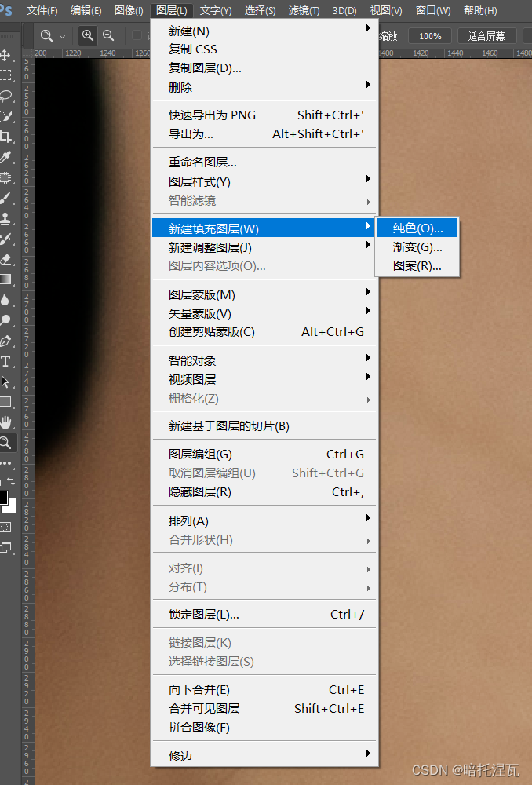Choose 图案(R)... from fill layer submenu
The width and height of the screenshot is (532, 785).
(417, 266)
